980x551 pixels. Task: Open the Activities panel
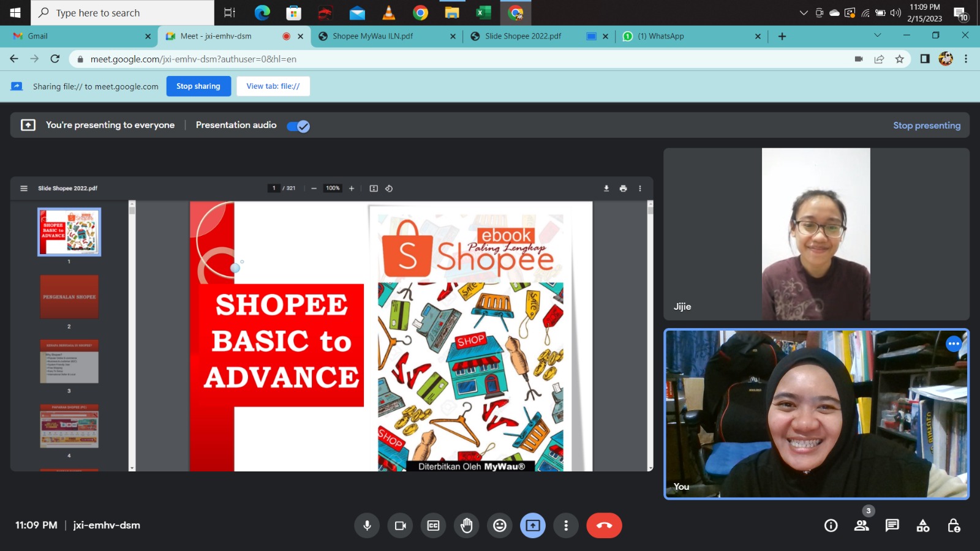pyautogui.click(x=922, y=525)
